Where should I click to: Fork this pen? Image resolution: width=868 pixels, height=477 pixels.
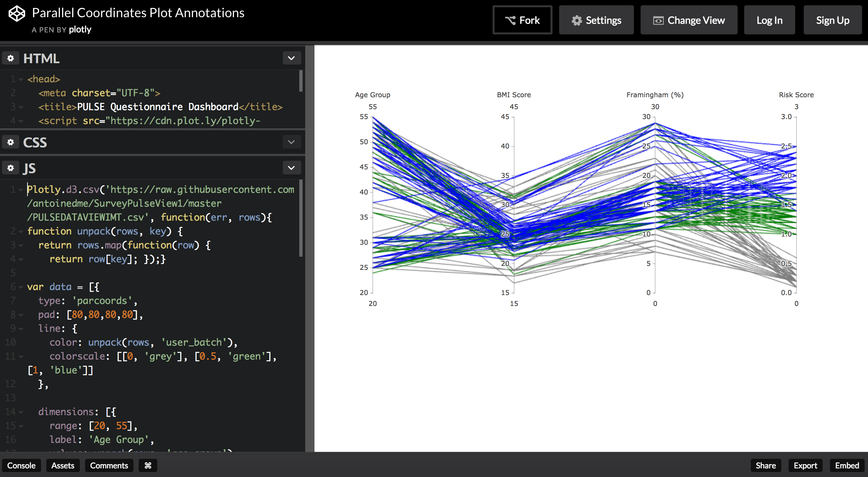522,20
